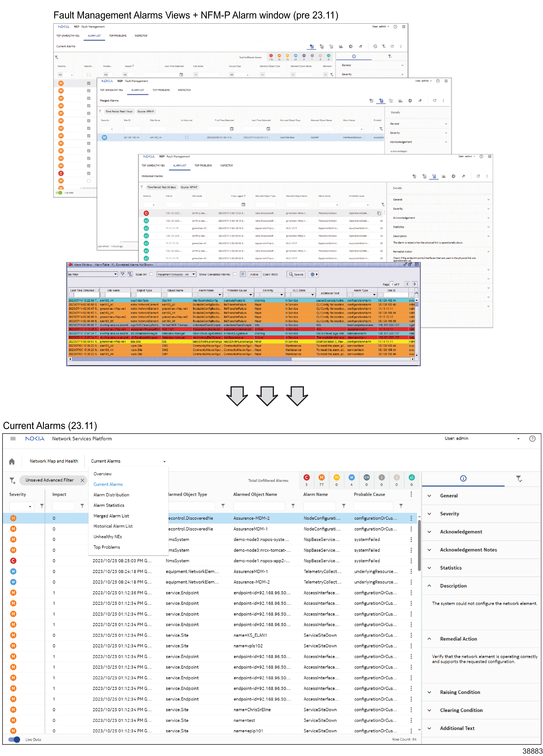Select Overview from the view dropdown menu
This screenshot has width=543, height=756.
click(103, 474)
